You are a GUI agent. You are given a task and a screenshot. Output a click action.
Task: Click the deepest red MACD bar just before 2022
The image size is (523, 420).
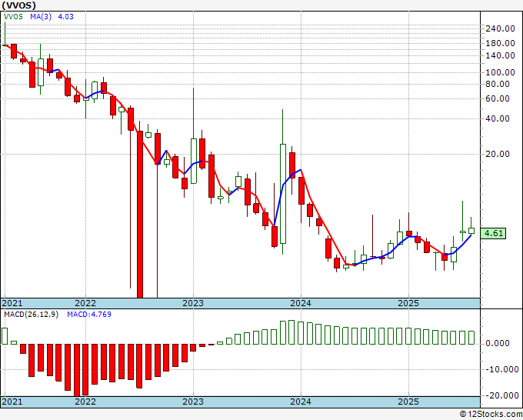pyautogui.click(x=77, y=370)
